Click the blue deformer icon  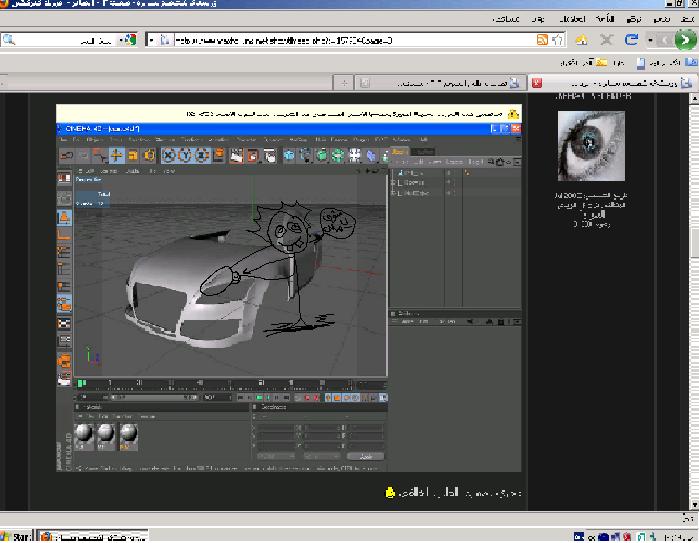(x=371, y=156)
